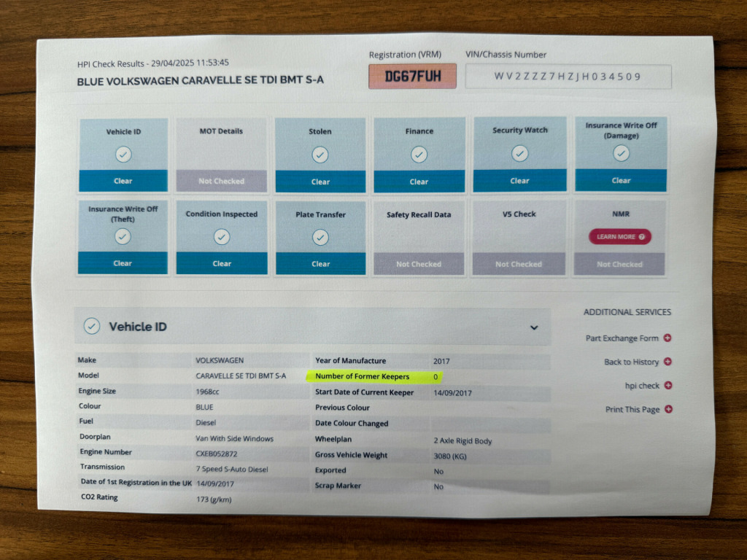Click Not Checked under MOT Details
The height and width of the screenshot is (560, 747).
[x=222, y=181]
